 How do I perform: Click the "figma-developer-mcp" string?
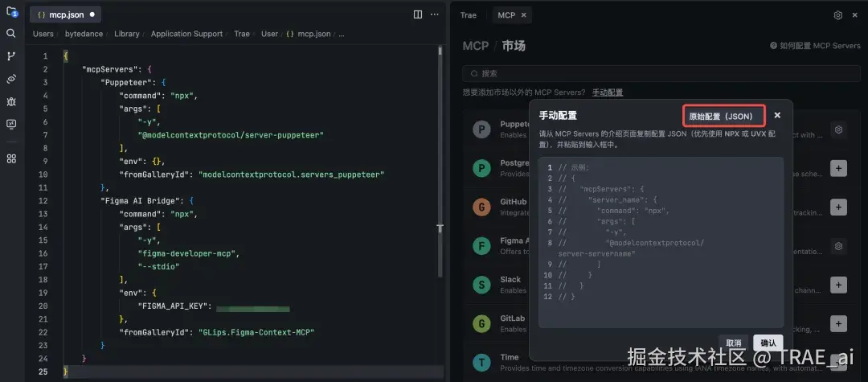tap(187, 253)
